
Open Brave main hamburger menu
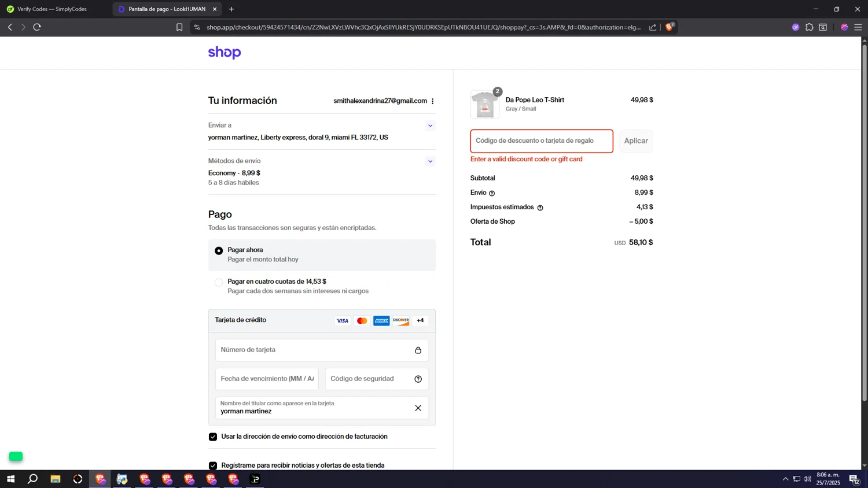[x=858, y=27]
